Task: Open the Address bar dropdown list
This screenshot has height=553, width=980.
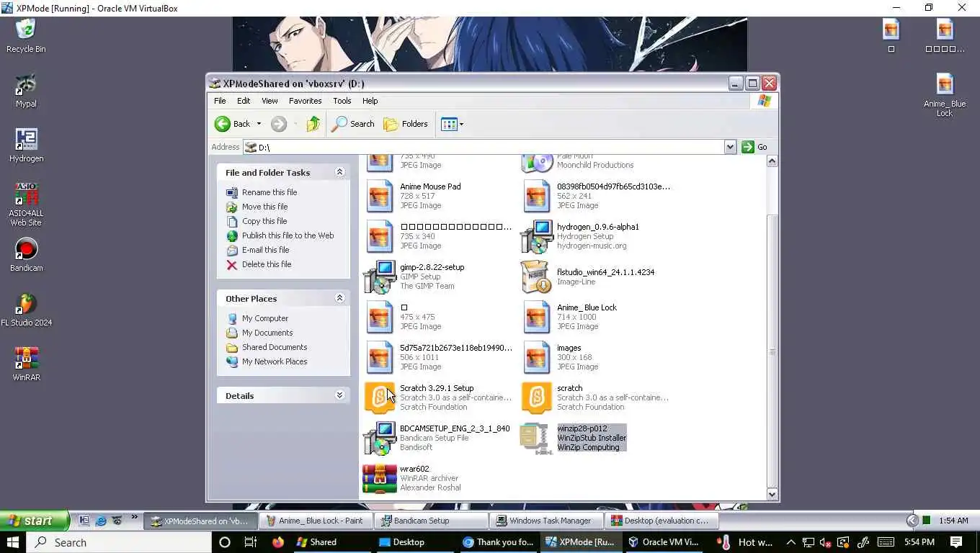Action: pyautogui.click(x=730, y=147)
